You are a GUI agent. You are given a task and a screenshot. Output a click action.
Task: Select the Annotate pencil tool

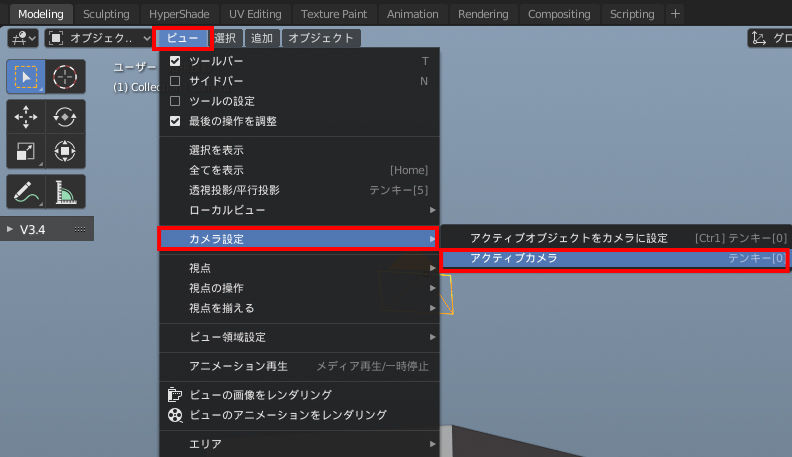point(26,192)
